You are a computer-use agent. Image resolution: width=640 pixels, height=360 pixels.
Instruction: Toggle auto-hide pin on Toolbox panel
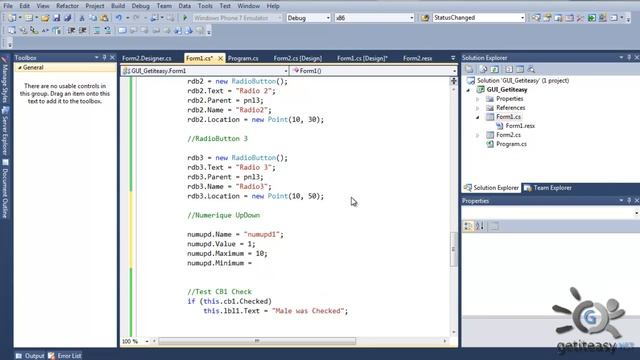(x=104, y=58)
